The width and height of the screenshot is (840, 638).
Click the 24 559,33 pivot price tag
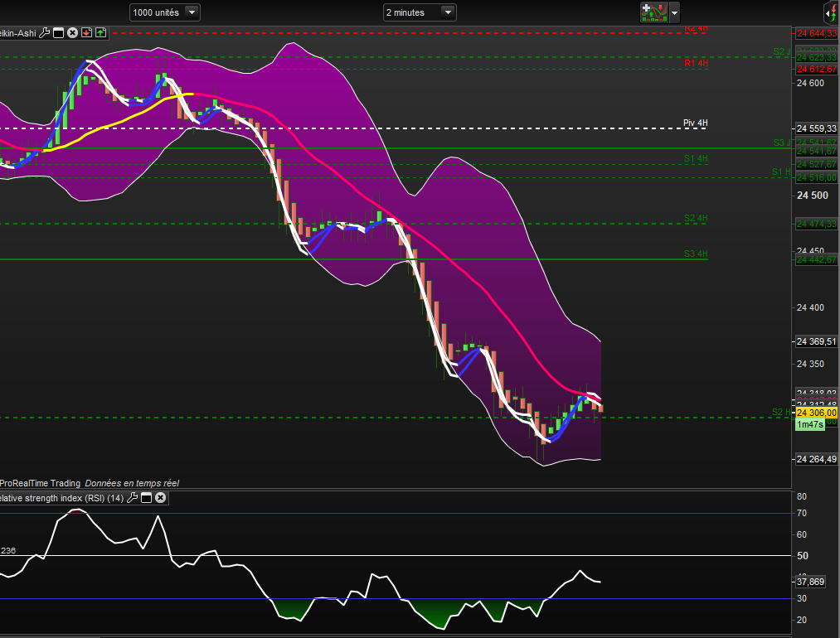pyautogui.click(x=816, y=129)
